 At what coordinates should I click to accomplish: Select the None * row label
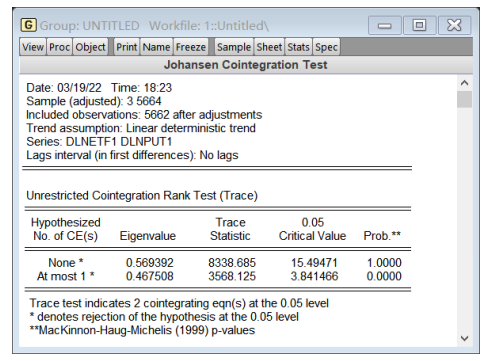66,263
